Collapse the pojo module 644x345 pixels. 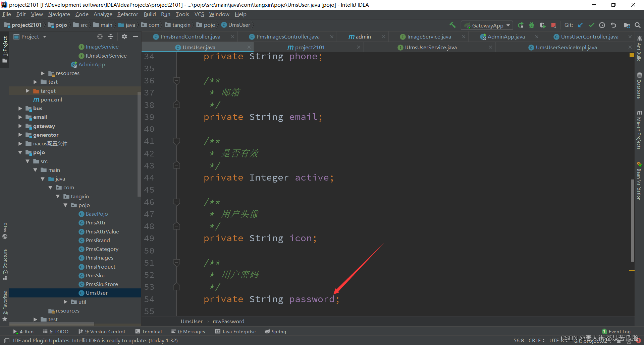click(20, 152)
